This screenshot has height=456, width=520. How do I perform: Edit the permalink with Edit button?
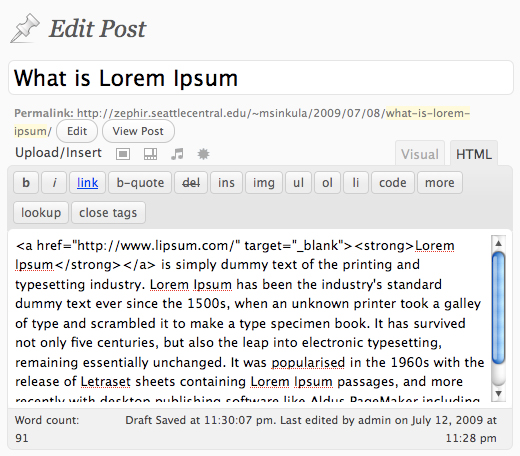coord(77,131)
